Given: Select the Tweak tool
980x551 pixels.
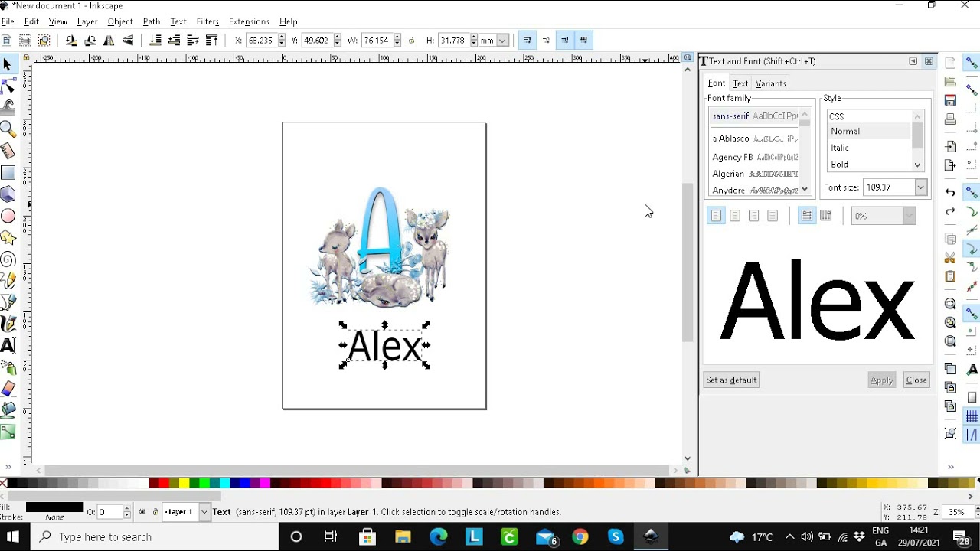Looking at the screenshot, I should 8,107.
